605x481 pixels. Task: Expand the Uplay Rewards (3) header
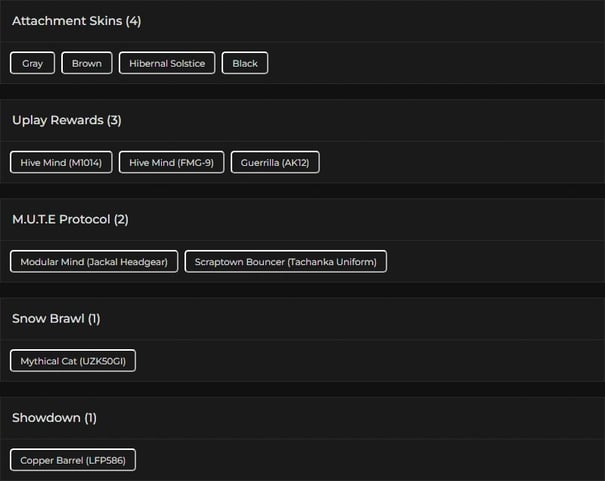[67, 120]
